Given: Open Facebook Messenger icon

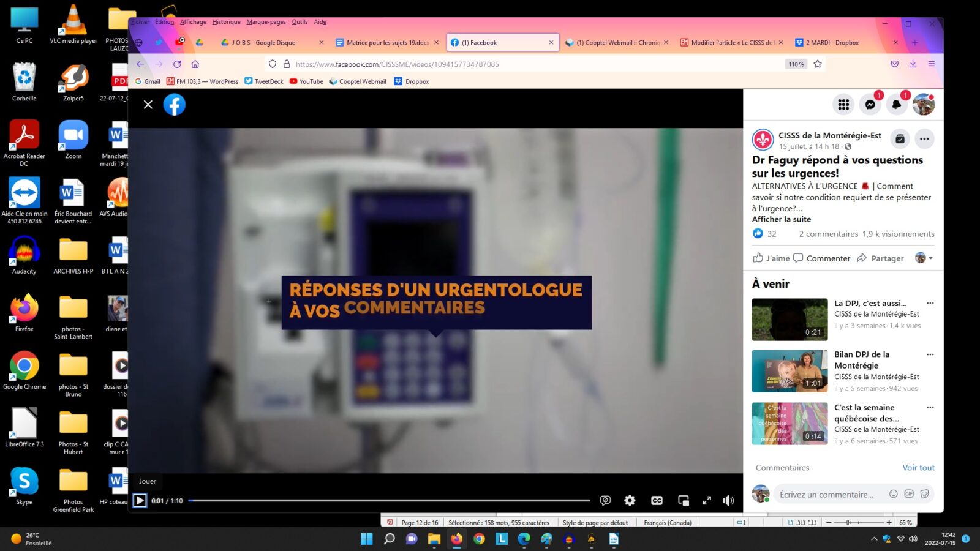Looking at the screenshot, I should click(x=870, y=105).
